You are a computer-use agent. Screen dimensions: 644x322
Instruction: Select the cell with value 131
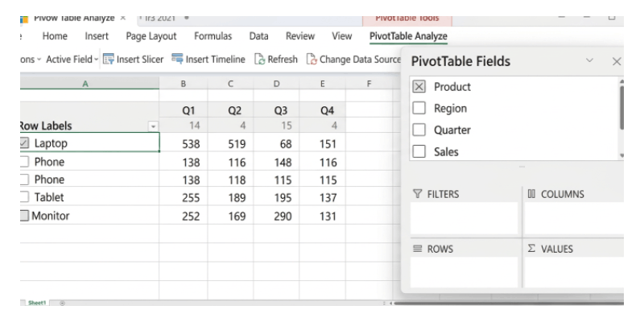323,216
